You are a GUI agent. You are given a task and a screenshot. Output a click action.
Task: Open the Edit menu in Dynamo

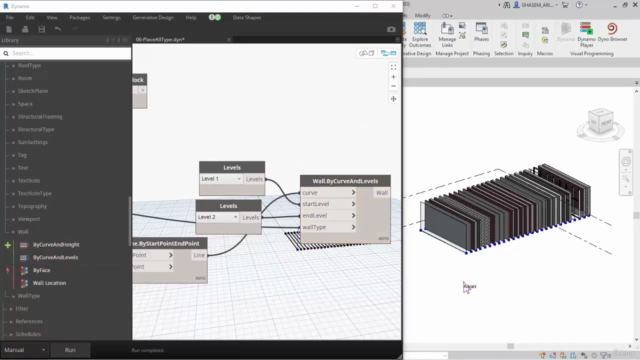[x=30, y=18]
